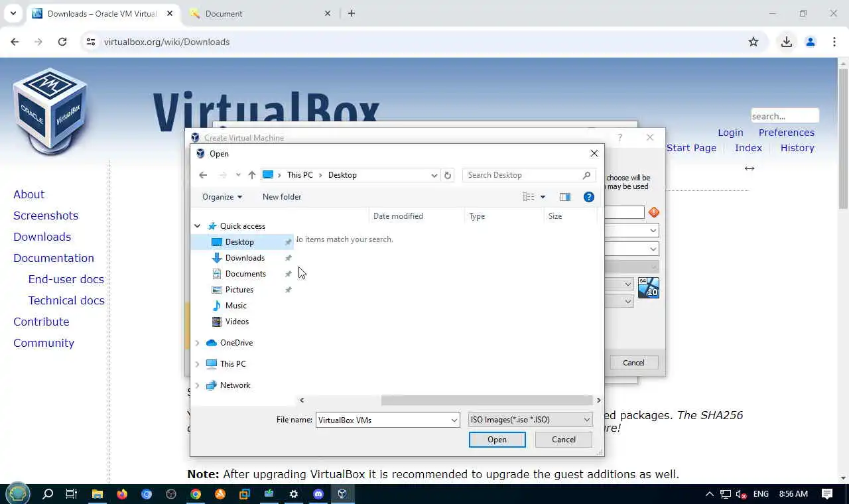This screenshot has width=849, height=504.
Task: Click the New folder button
Action: pos(282,197)
